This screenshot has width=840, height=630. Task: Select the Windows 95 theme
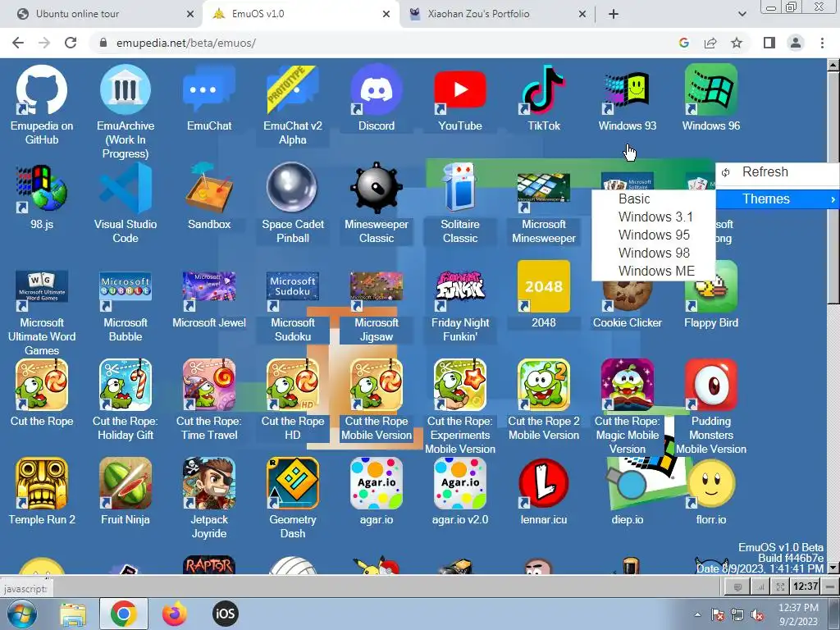[x=654, y=235]
